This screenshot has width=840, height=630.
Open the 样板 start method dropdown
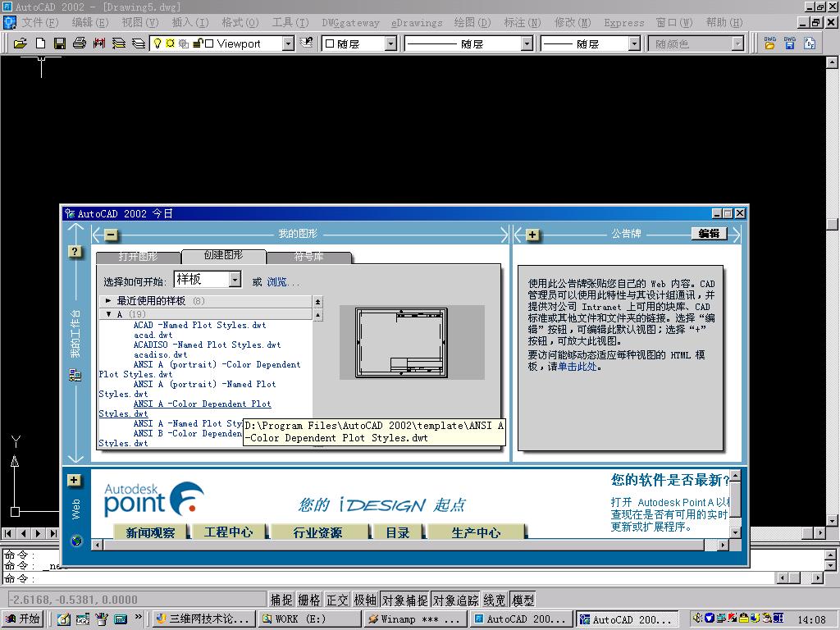[x=235, y=280]
